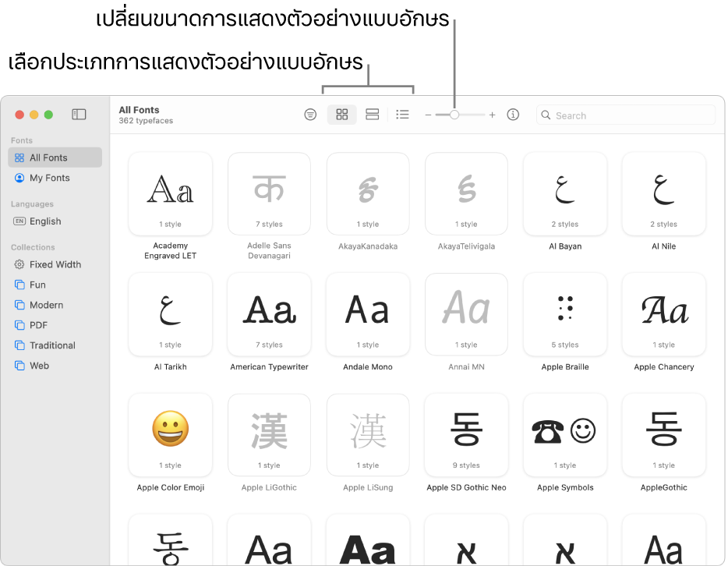Select the Al Bayan font tile
728x566 pixels.
click(565, 194)
